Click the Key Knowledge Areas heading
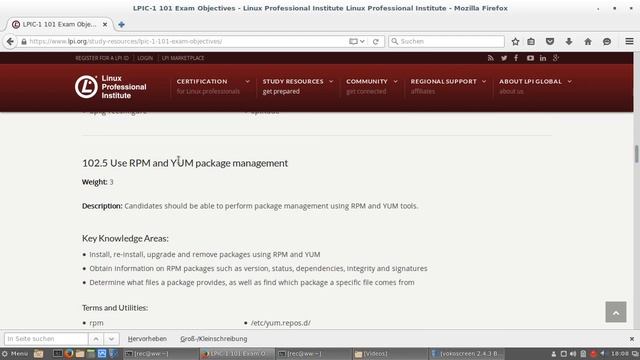This screenshot has width=640, height=360. [125, 238]
